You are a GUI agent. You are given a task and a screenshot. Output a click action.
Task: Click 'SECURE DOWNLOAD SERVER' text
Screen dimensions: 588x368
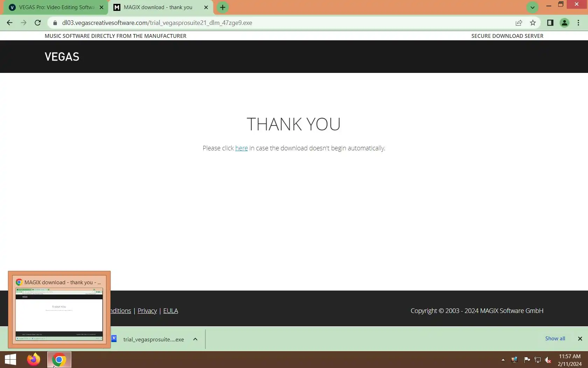pos(507,36)
